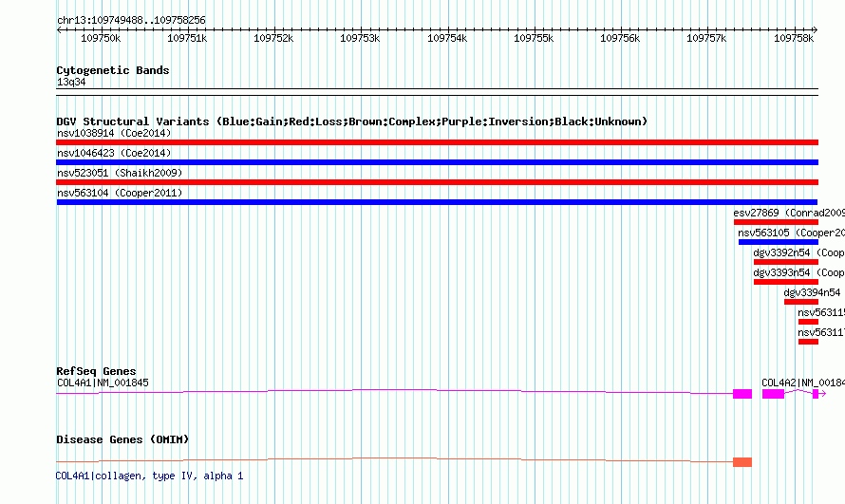This screenshot has width=845, height=504.
Task: Click the orange OMIM COL4A1 intron line
Action: (x=394, y=458)
